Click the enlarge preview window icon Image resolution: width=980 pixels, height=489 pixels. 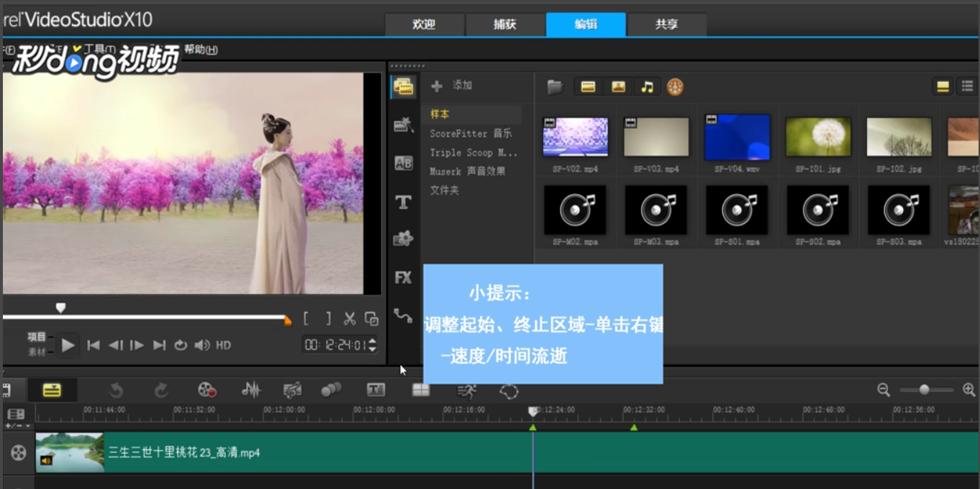click(371, 318)
